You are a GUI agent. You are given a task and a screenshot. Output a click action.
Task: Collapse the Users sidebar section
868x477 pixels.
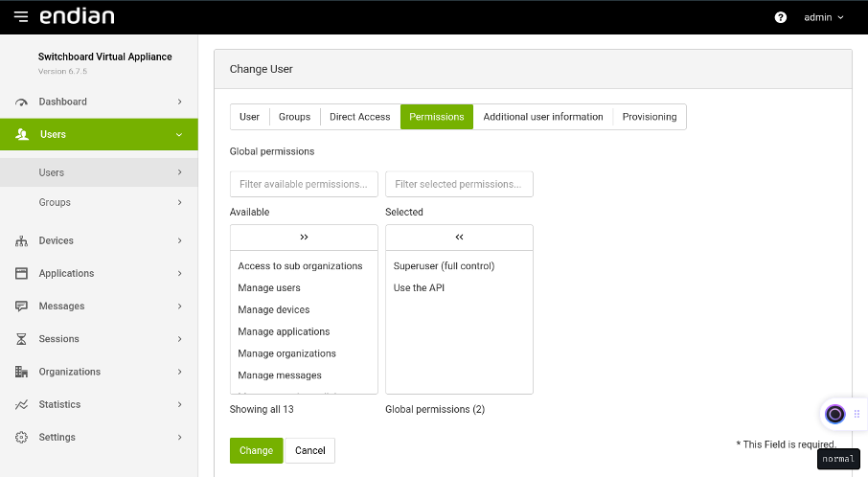[179, 135]
